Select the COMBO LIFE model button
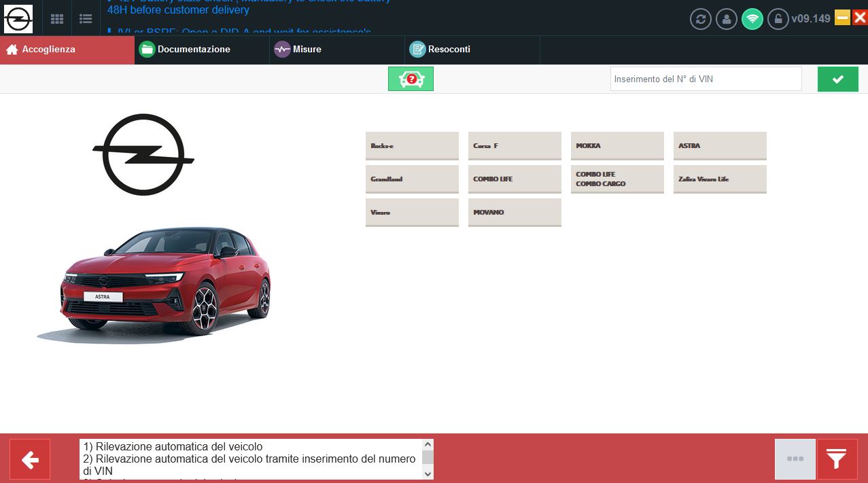The image size is (868, 483). [x=515, y=179]
